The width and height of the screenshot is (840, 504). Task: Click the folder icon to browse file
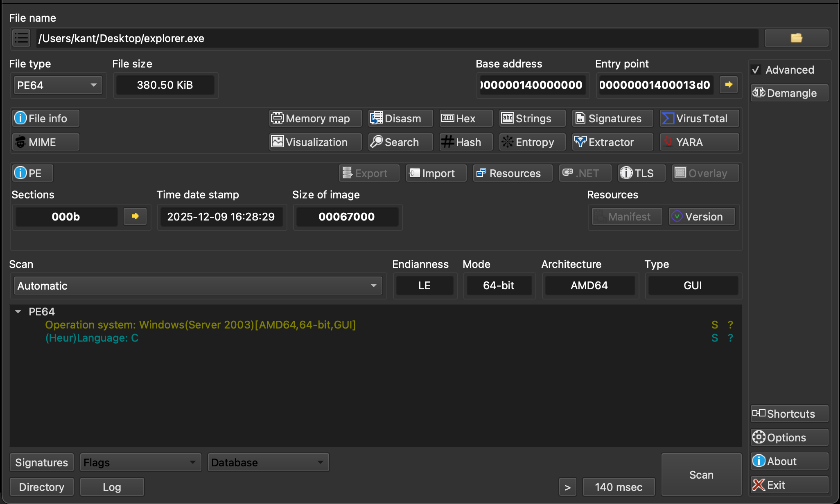[796, 38]
